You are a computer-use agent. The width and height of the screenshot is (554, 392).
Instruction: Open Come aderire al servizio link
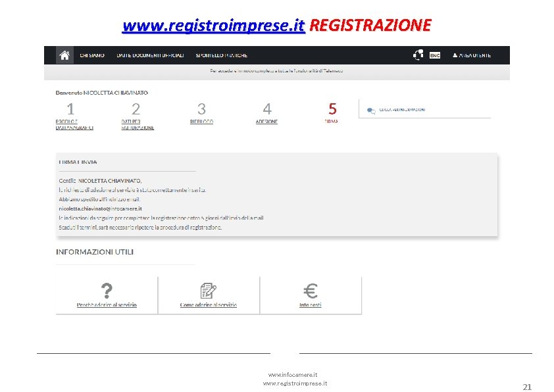209,305
